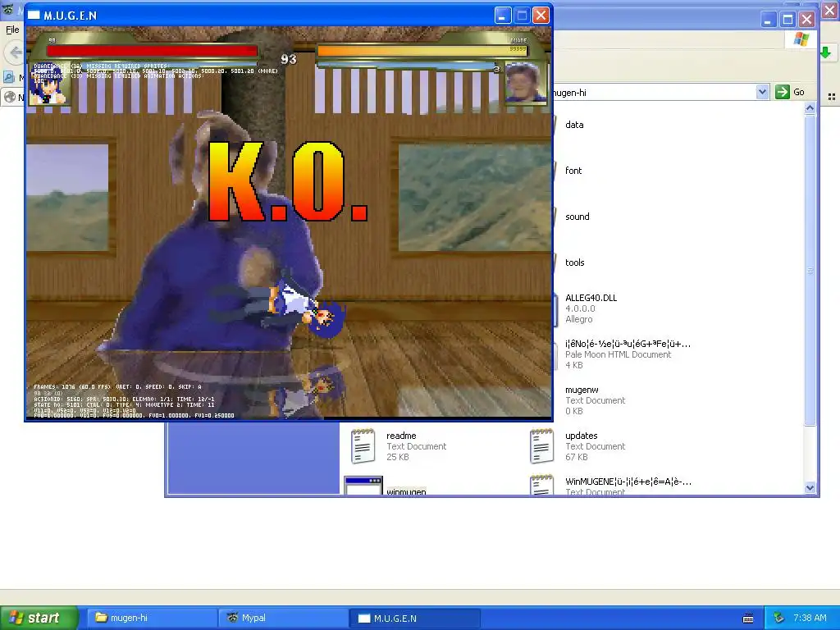This screenshot has height=630, width=840.
Task: Minimize the mugen-hi Explorer window
Action: (x=768, y=20)
